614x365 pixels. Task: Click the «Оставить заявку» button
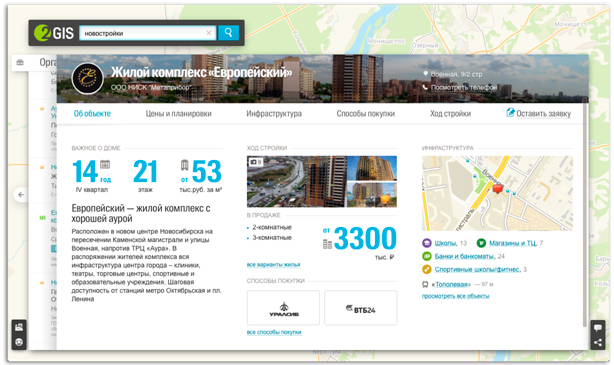coord(543,114)
